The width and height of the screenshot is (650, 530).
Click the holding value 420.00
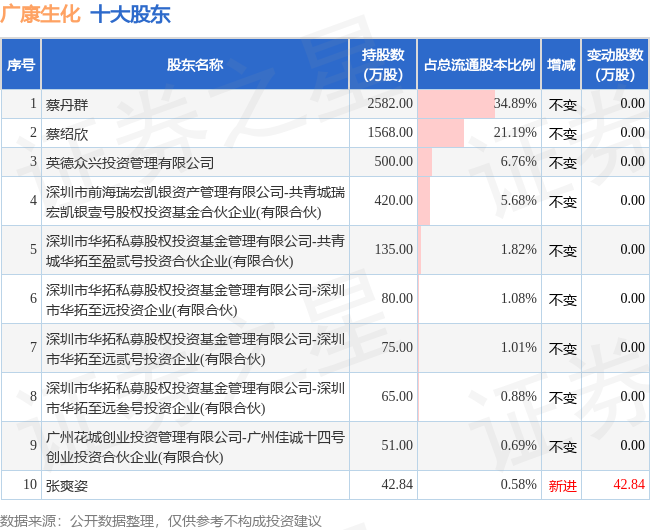click(x=393, y=200)
